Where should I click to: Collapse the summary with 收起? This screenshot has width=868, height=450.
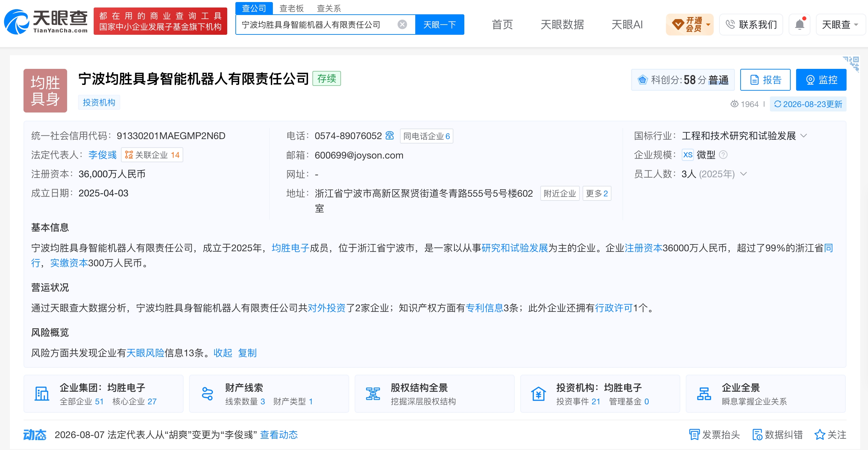[x=223, y=353]
